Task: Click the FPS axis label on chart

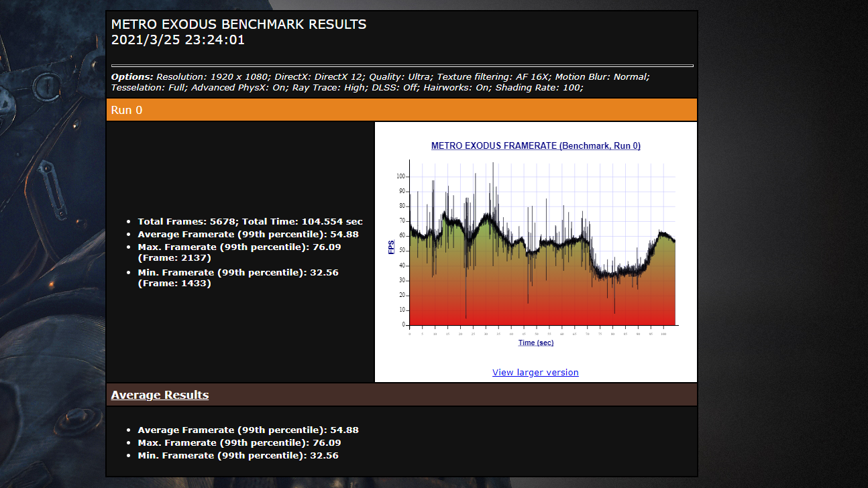Action: click(x=391, y=247)
